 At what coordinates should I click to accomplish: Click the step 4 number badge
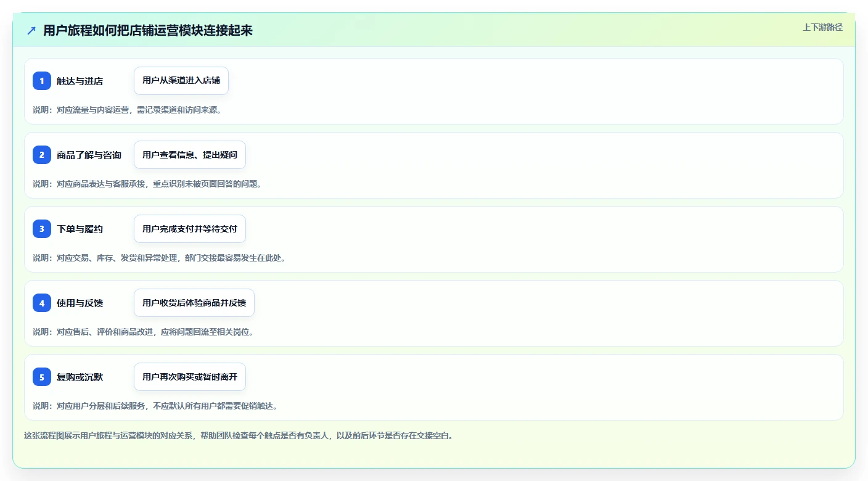42,303
